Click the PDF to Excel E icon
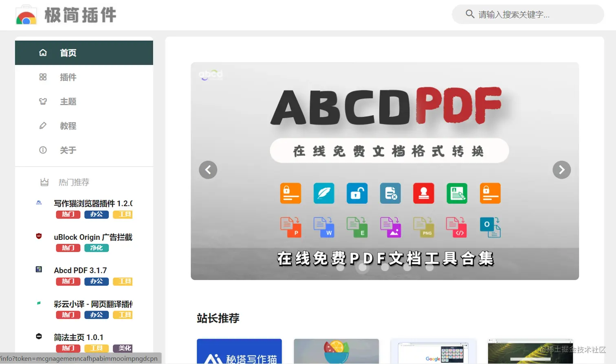Image resolution: width=616 pixels, height=364 pixels. (357, 227)
